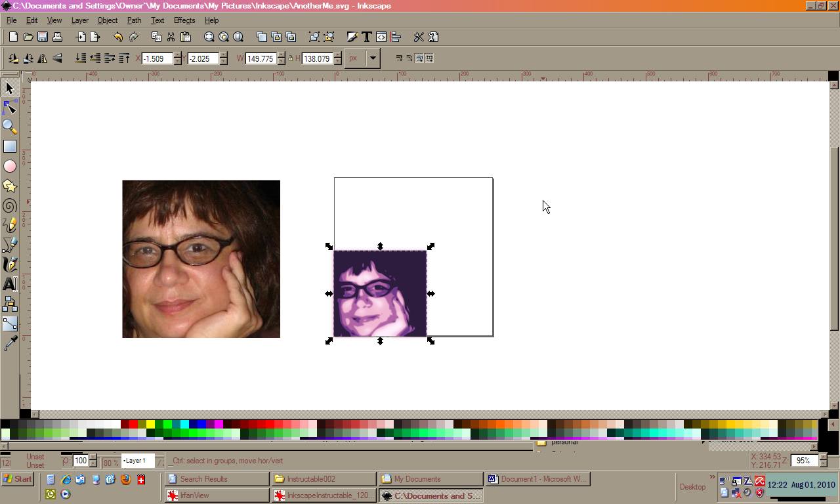Screen dimensions: 840x504
Task: Click the Print icon
Action: tap(57, 37)
